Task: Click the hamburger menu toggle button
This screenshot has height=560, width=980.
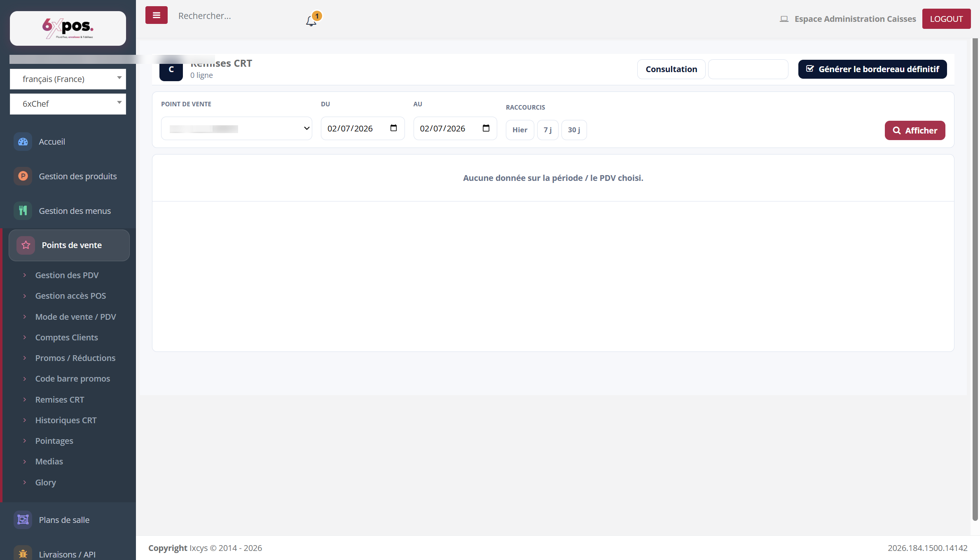Action: (x=156, y=15)
